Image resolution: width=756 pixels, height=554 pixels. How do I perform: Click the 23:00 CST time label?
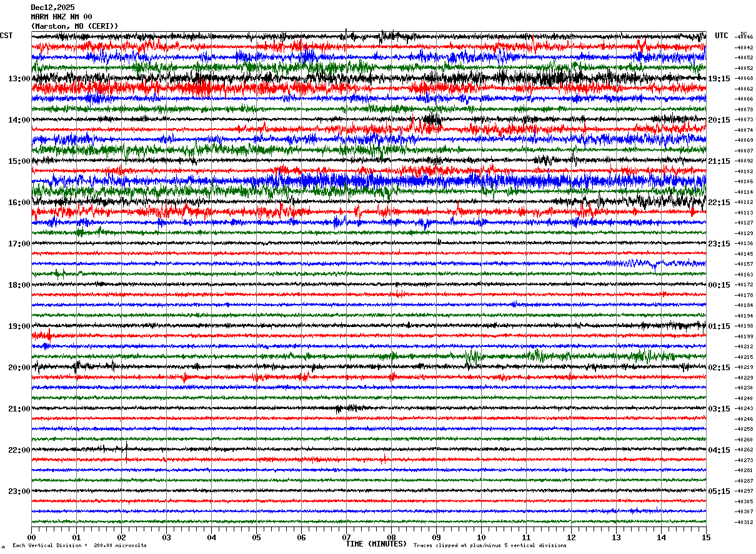pyautogui.click(x=19, y=491)
